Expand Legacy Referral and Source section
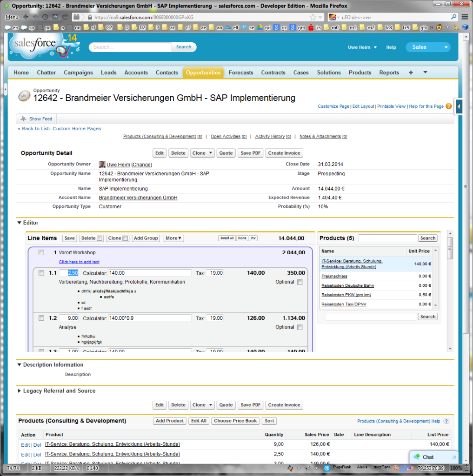Viewport: 473px width, 476px height. click(x=20, y=391)
